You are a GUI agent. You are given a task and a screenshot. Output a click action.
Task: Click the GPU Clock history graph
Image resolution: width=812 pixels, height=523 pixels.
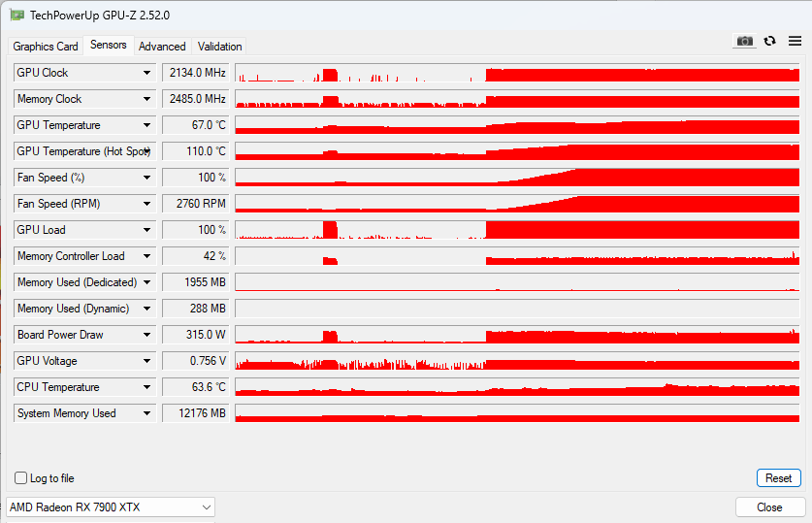(517, 73)
